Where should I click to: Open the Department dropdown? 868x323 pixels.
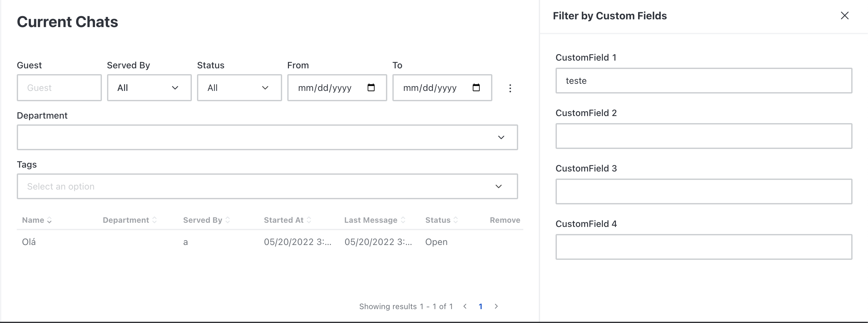267,137
